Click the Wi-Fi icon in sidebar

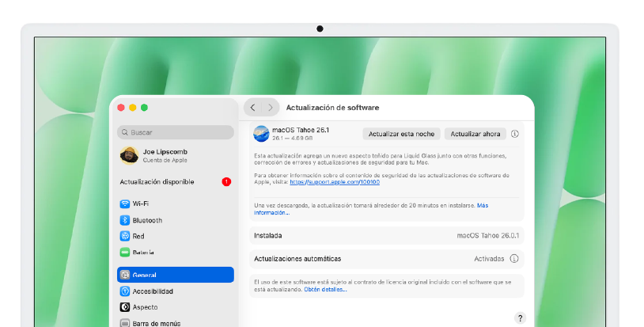(x=125, y=203)
